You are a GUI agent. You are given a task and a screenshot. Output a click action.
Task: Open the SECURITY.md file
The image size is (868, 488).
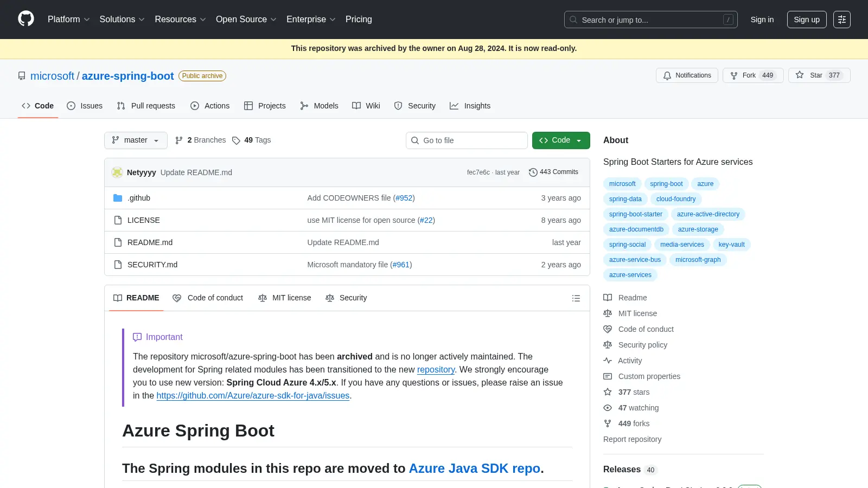(x=152, y=265)
